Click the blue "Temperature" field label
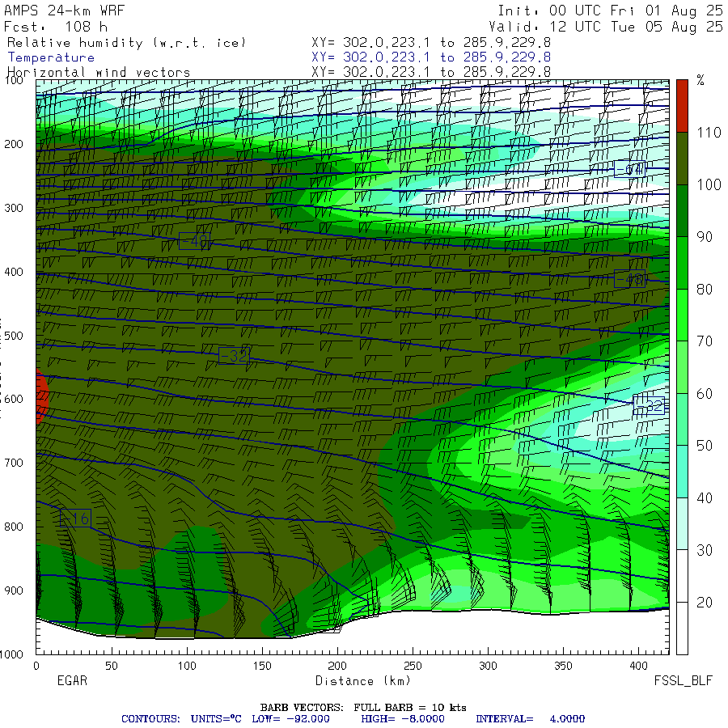Viewport: 728px width, 728px height. (51, 57)
